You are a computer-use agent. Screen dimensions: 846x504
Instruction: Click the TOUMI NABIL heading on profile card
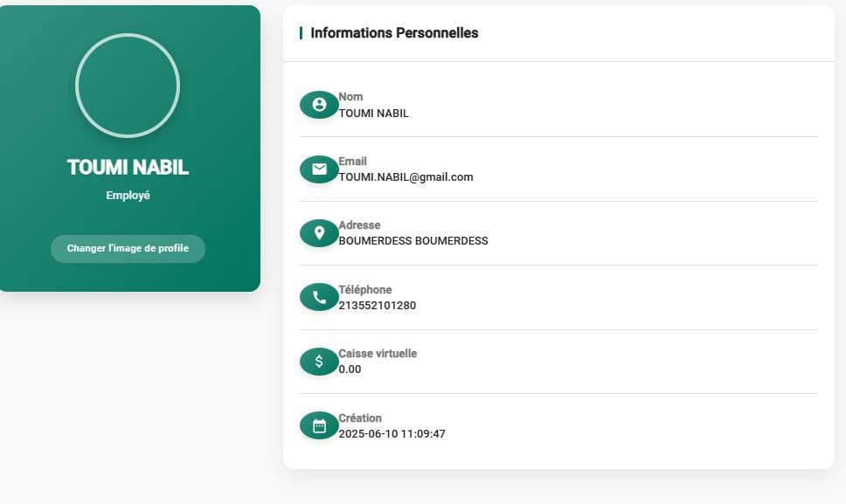(128, 168)
